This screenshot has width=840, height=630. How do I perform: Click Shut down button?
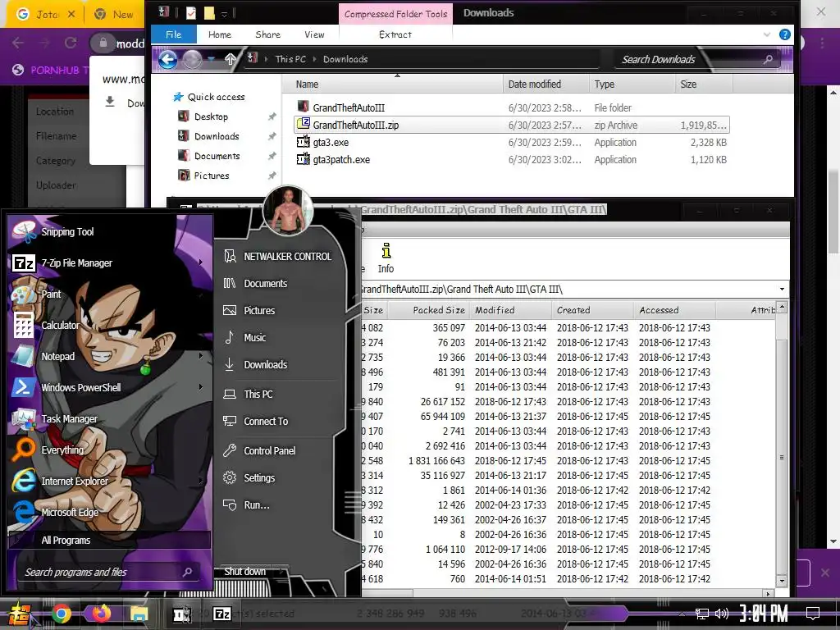(244, 572)
